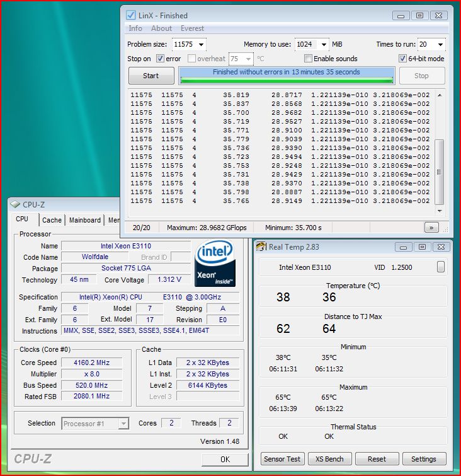The height and width of the screenshot is (476, 461).
Task: Click the CPU-Z title bar chip icon
Action: click(x=16, y=204)
